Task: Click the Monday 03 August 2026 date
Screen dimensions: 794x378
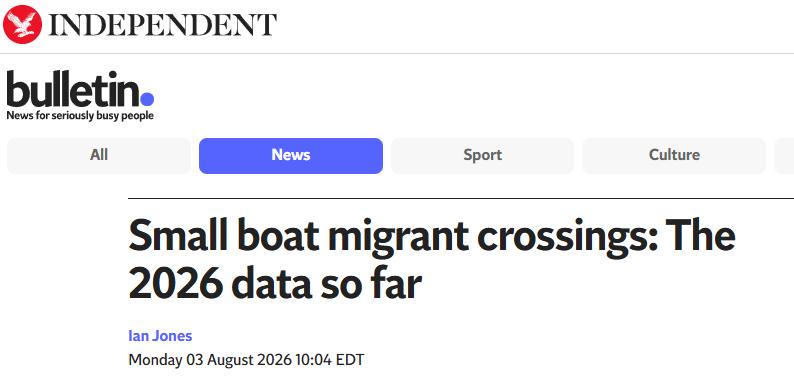Action: pyautogui.click(x=210, y=360)
